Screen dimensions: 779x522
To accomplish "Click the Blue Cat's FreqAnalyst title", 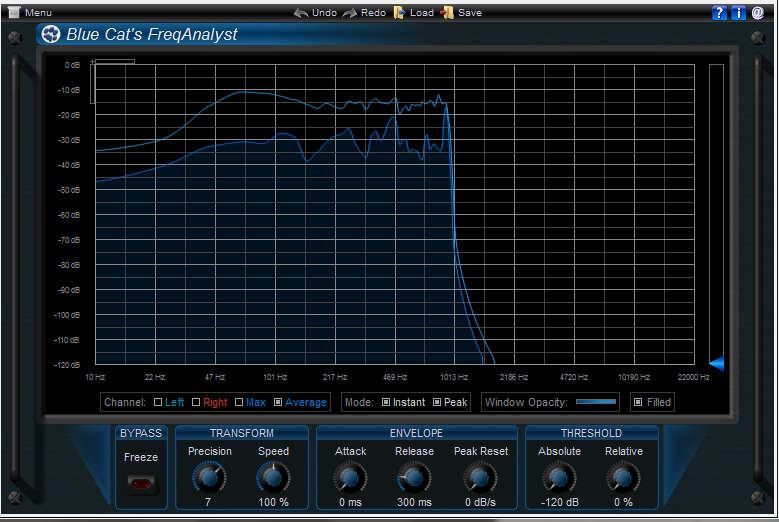I will pyautogui.click(x=152, y=34).
